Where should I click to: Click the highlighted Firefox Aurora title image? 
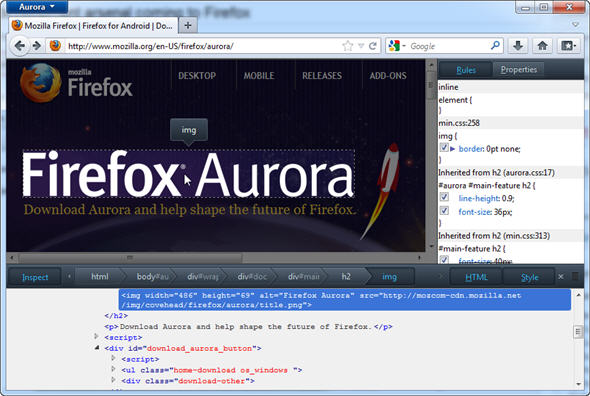(x=188, y=174)
